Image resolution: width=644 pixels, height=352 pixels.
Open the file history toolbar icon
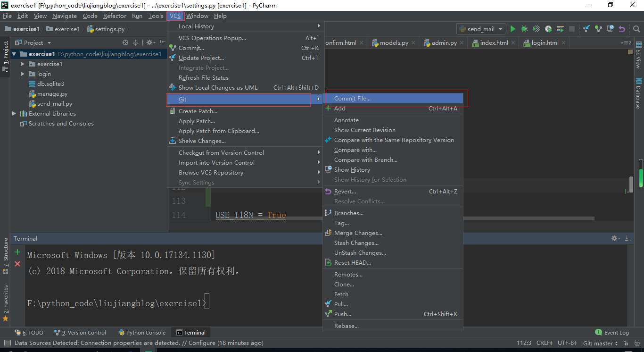tap(610, 29)
